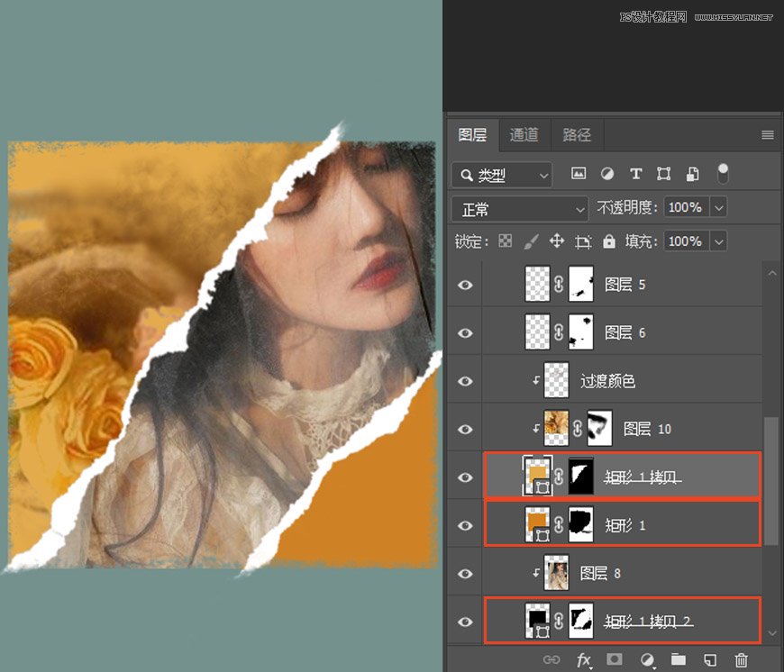
Task: Open the 路径 paths tab
Action: (x=577, y=135)
